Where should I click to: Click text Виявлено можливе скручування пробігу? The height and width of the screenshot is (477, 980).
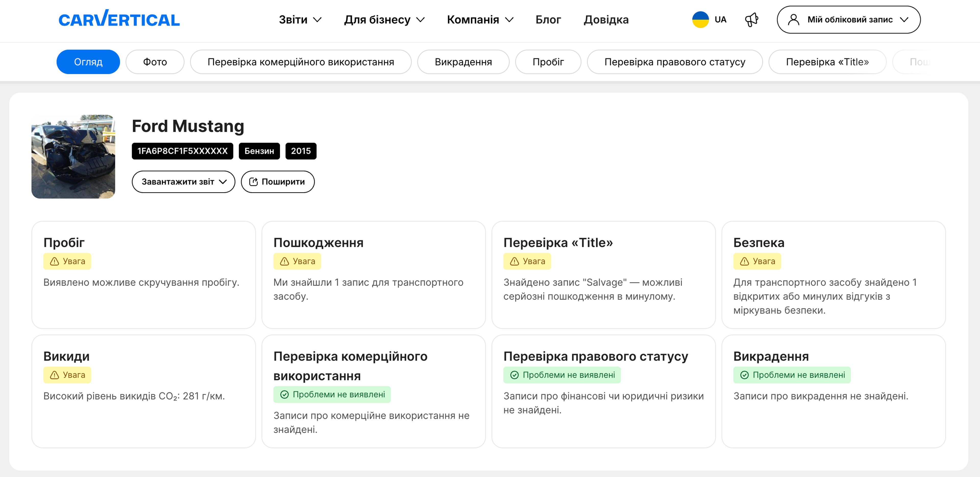point(142,282)
